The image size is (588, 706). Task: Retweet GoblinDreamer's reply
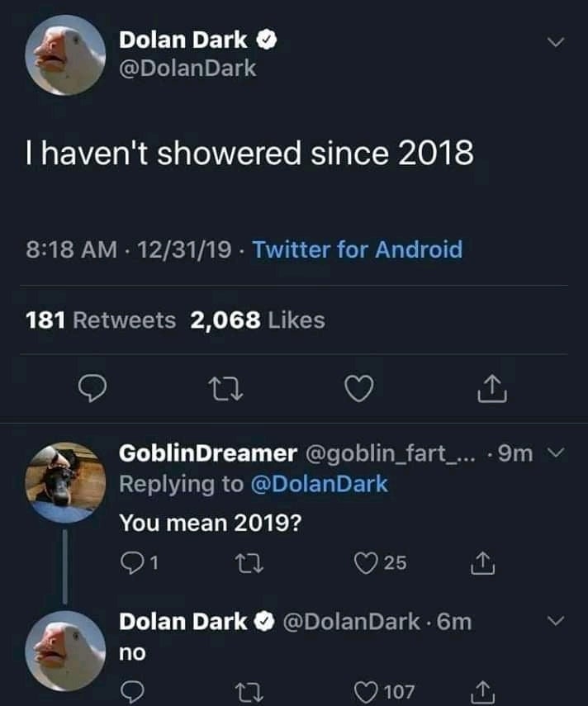245,562
